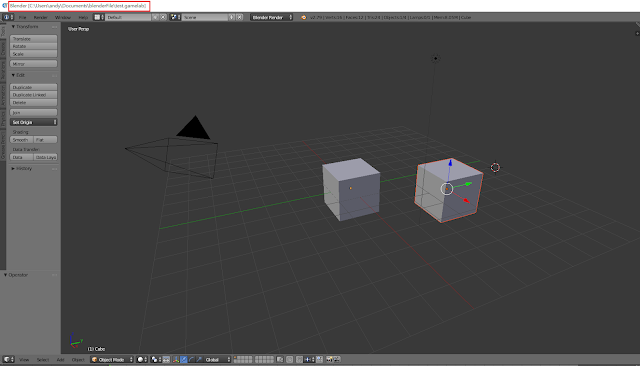The height and width of the screenshot is (366, 640).
Task: Open the Object Mode dropdown
Action: (x=112, y=359)
